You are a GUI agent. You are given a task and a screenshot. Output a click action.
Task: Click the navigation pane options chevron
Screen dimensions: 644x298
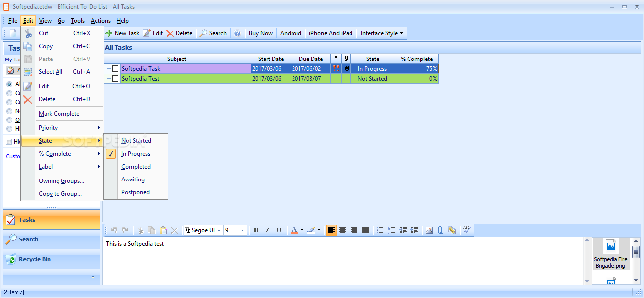[x=93, y=277]
